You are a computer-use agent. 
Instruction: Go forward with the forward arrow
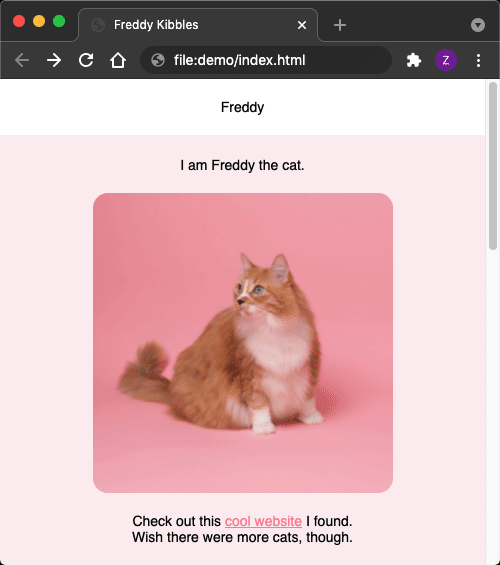click(54, 60)
